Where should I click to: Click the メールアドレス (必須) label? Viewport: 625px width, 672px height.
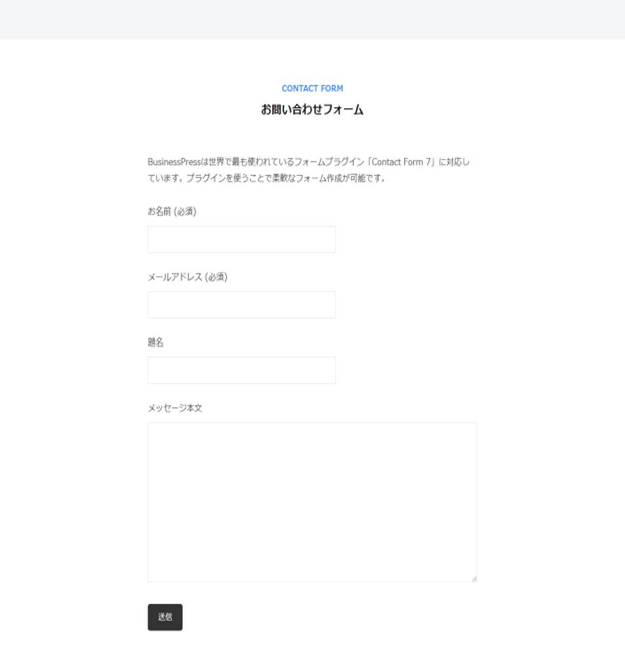[x=187, y=277]
